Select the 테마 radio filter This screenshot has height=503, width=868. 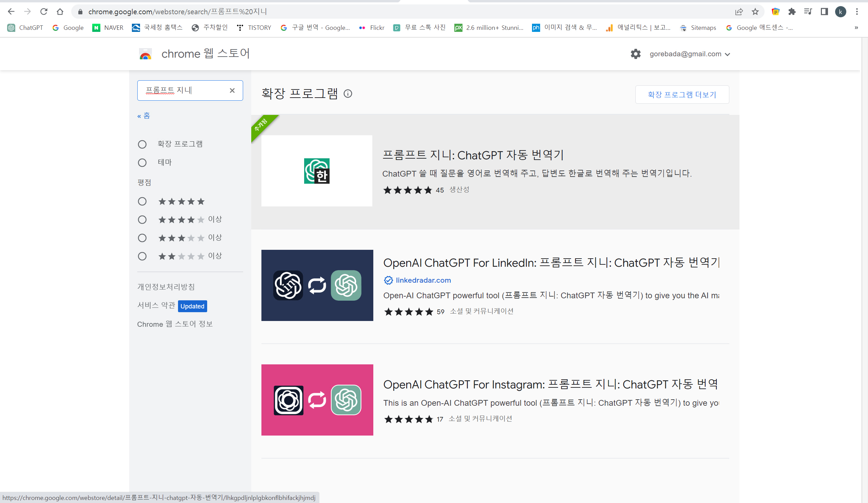pos(142,162)
